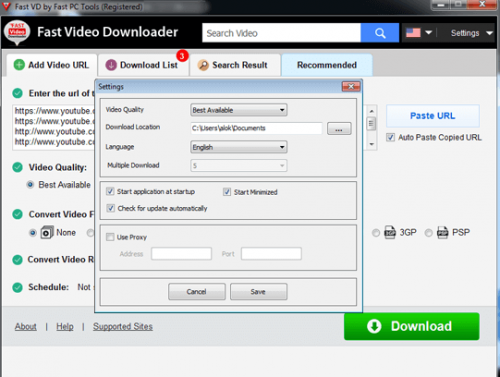Click the Search Video input field
Image resolution: width=500 pixels, height=377 pixels.
pyautogui.click(x=281, y=33)
